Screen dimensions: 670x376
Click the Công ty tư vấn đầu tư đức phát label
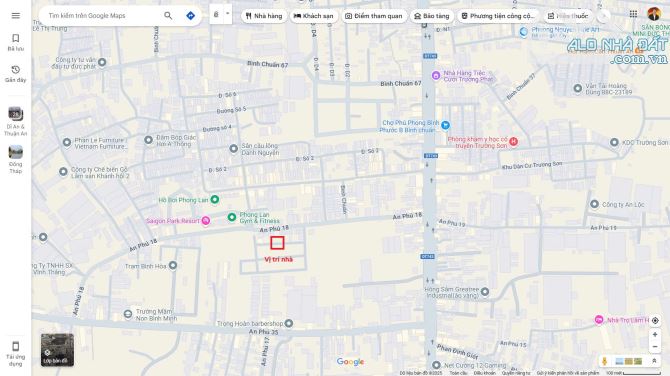point(74,63)
